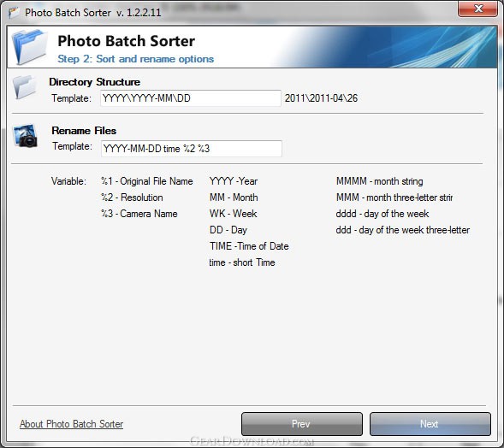The width and height of the screenshot is (504, 448).
Task: Close the Photo Batch Sorter window
Action: point(478,9)
